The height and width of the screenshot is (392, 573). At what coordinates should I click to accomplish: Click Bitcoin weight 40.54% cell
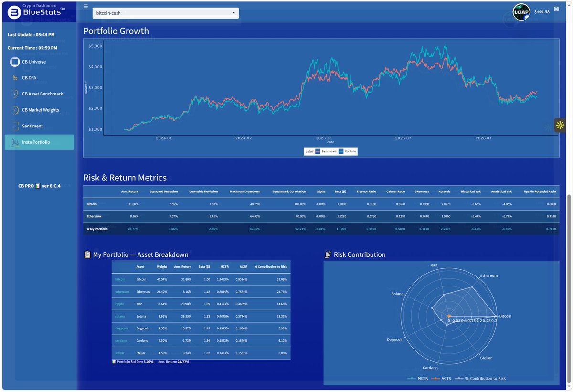(x=162, y=279)
